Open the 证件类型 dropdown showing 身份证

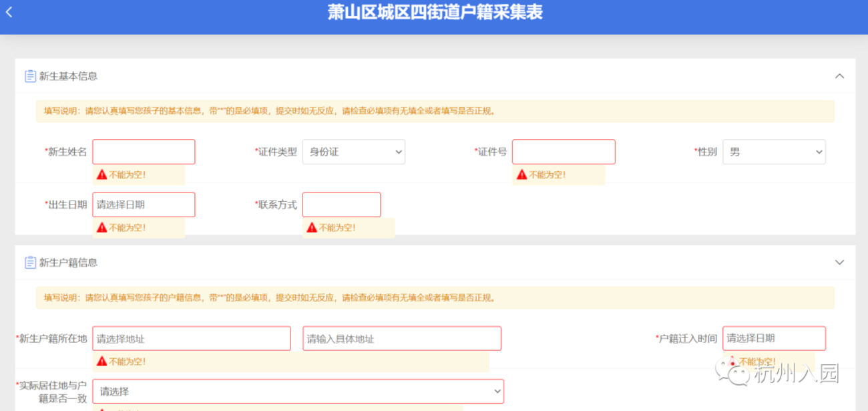point(354,152)
